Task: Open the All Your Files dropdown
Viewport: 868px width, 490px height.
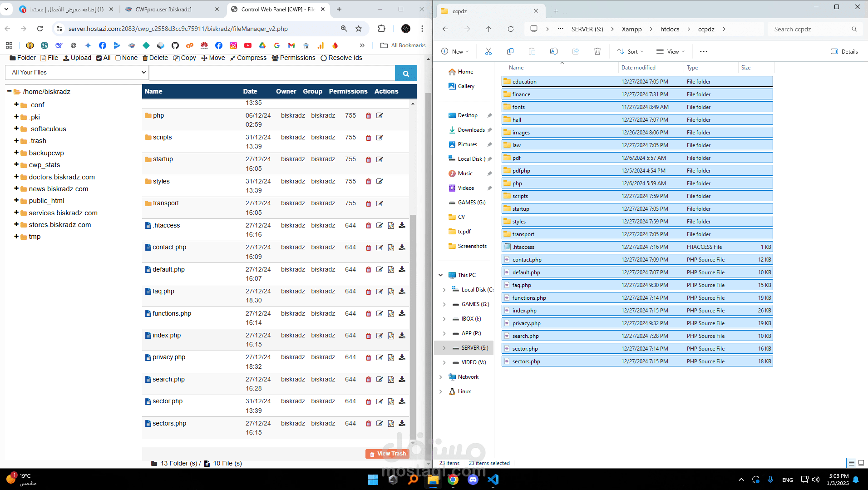Action: coord(77,72)
